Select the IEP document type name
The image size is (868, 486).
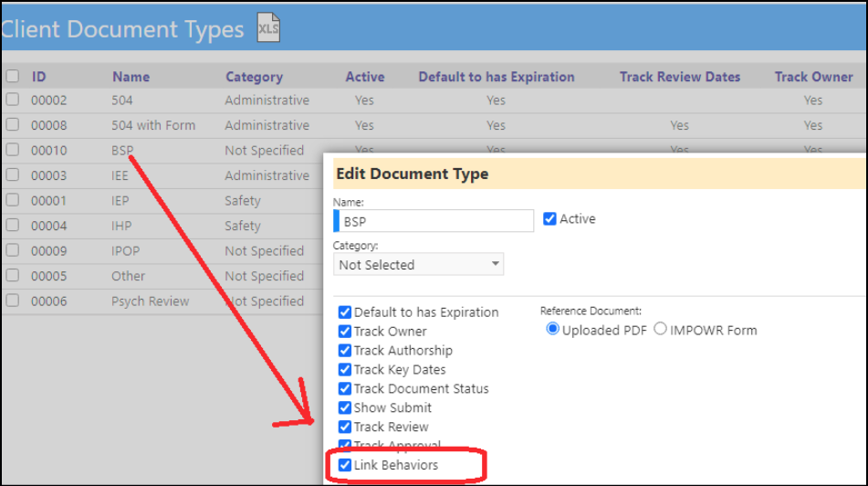coord(120,201)
